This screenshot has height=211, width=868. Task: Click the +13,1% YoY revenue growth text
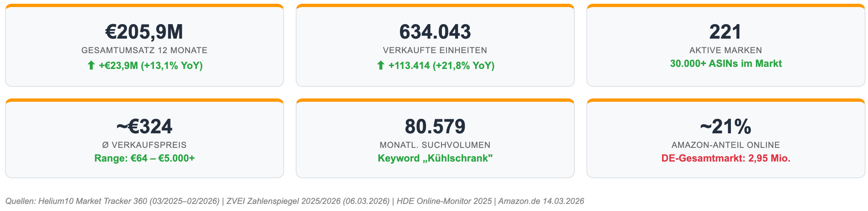[x=172, y=66]
